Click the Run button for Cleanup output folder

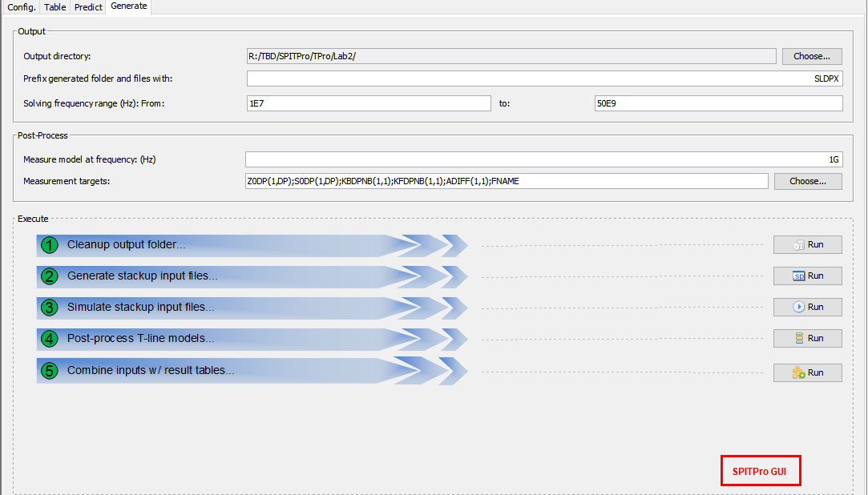807,245
